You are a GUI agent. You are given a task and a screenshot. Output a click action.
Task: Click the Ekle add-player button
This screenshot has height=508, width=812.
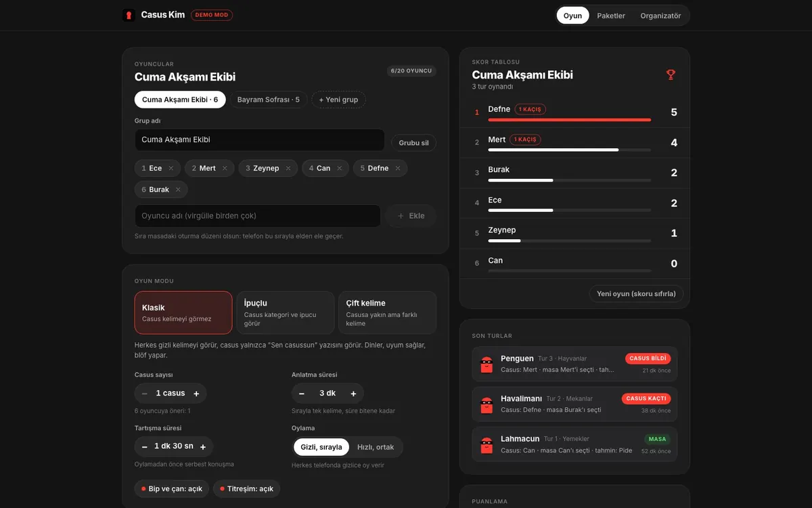[x=411, y=216]
